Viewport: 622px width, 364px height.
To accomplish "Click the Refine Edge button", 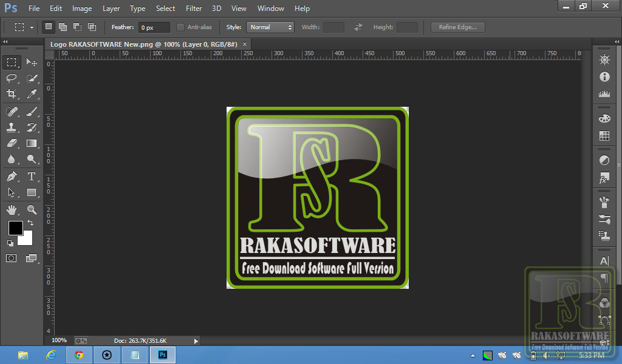I will point(457,27).
